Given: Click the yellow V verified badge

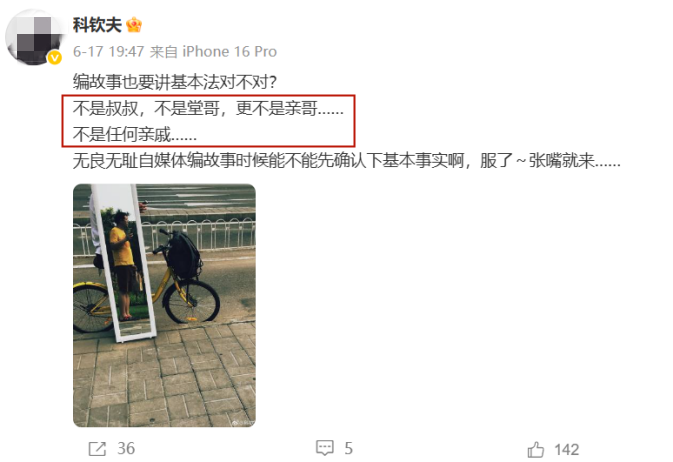Looking at the screenshot, I should [55, 57].
